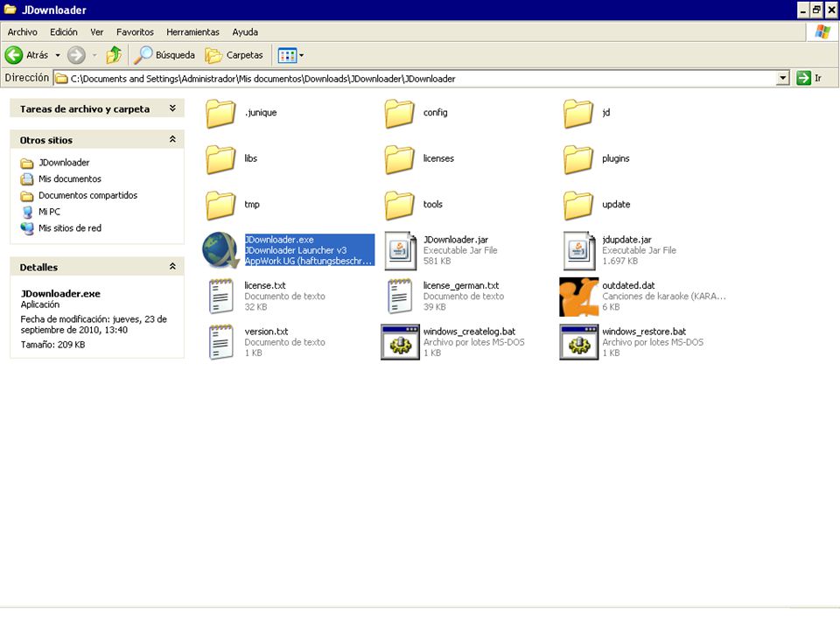Image resolution: width=840 pixels, height=630 pixels.
Task: Open the Dirección address dropdown
Action: coord(782,78)
